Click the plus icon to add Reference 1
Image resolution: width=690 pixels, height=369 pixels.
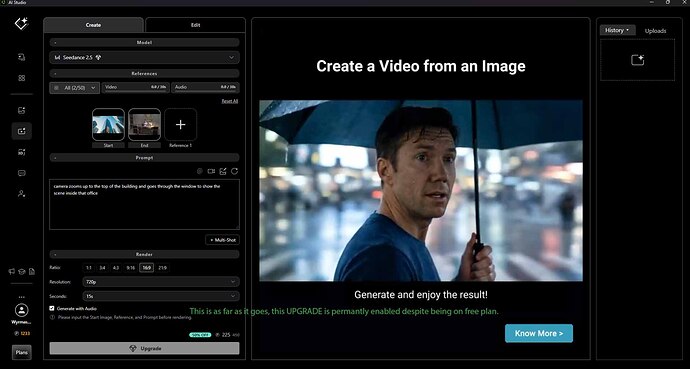pyautogui.click(x=180, y=124)
